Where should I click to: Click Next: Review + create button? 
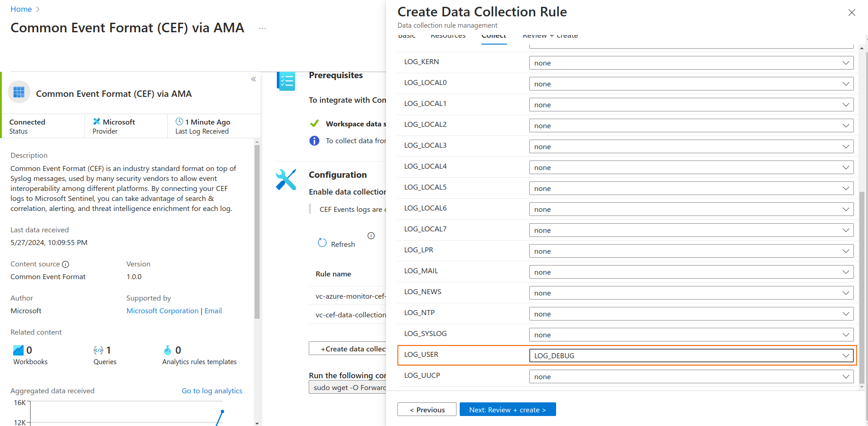point(507,409)
